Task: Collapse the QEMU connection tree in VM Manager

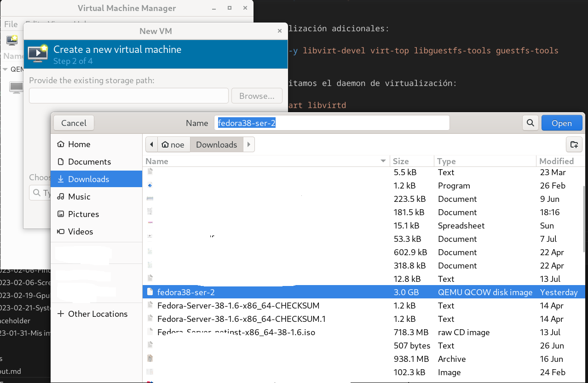Action: pyautogui.click(x=6, y=69)
